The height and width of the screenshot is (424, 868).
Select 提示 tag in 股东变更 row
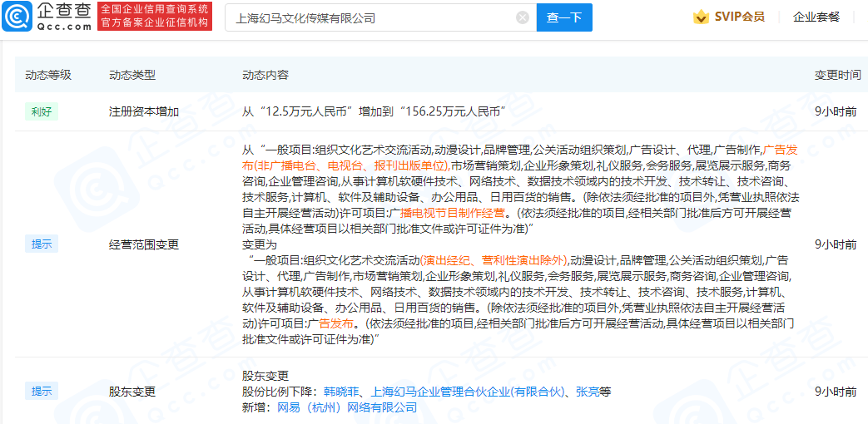click(42, 392)
